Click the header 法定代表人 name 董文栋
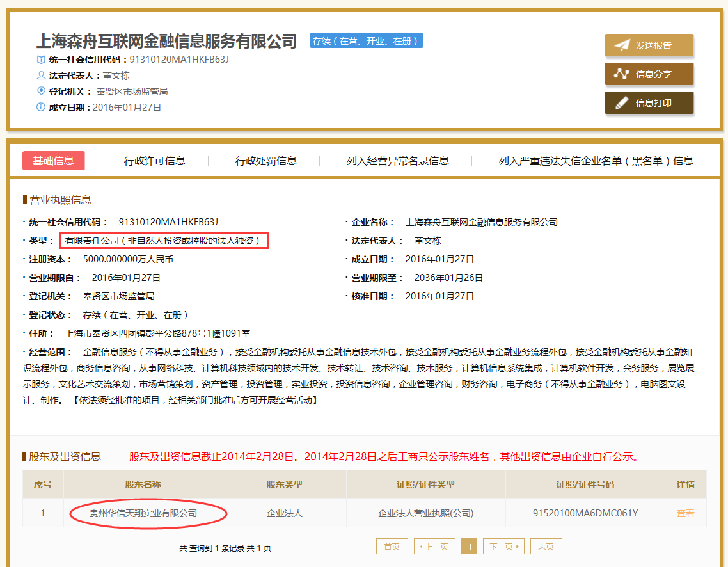728x567 pixels. (116, 76)
